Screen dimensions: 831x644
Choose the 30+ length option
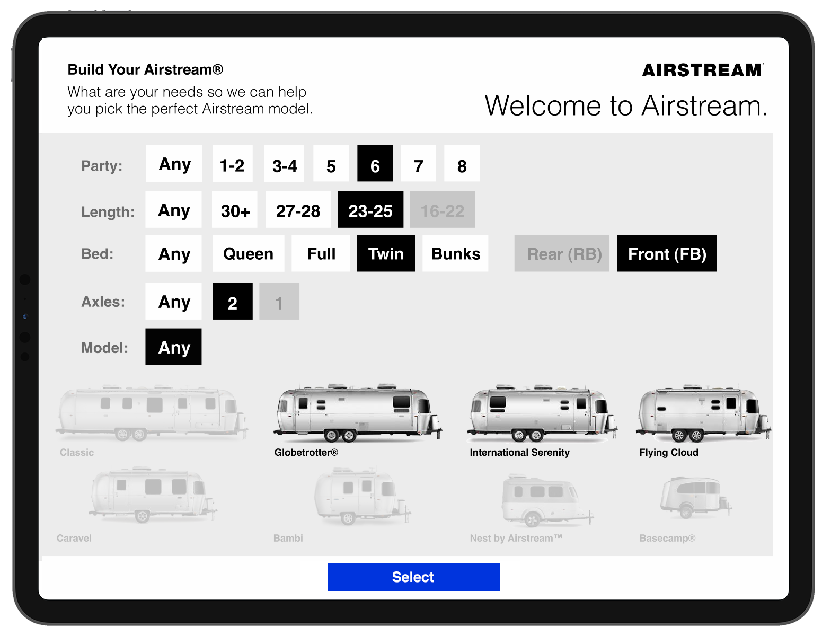point(235,209)
